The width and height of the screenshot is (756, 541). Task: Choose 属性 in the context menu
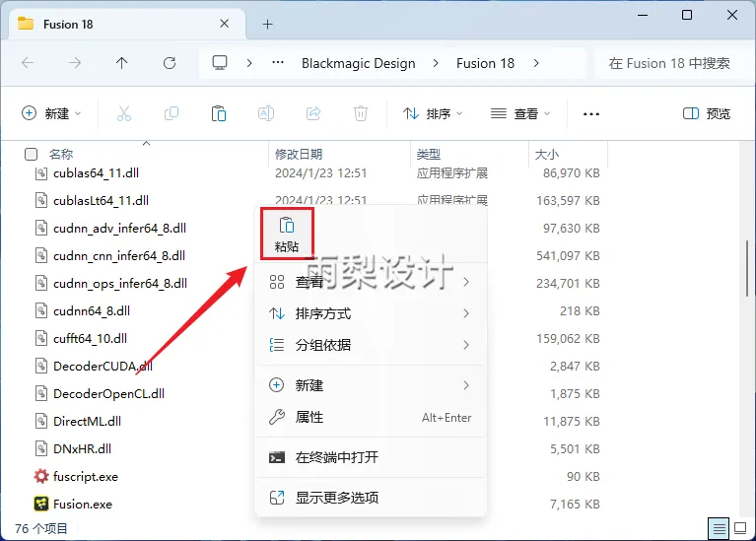pyautogui.click(x=371, y=417)
